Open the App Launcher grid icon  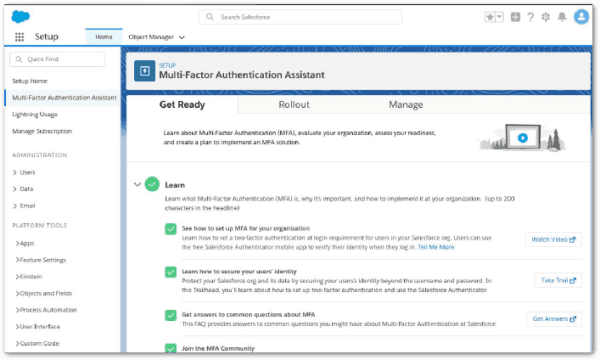tap(19, 37)
